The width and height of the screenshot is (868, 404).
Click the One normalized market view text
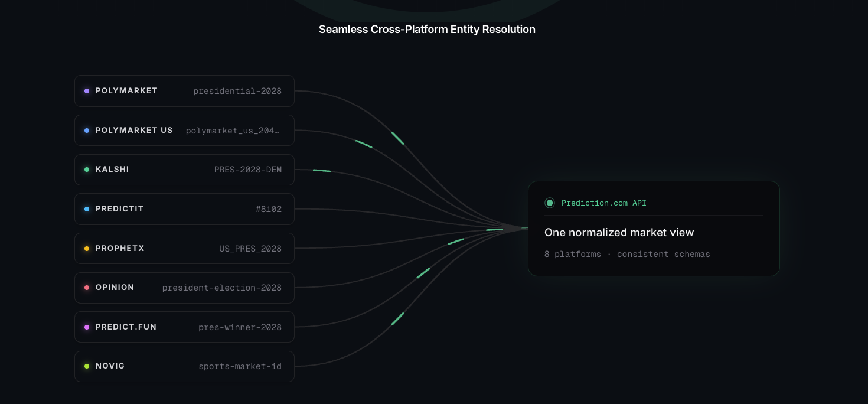(619, 233)
